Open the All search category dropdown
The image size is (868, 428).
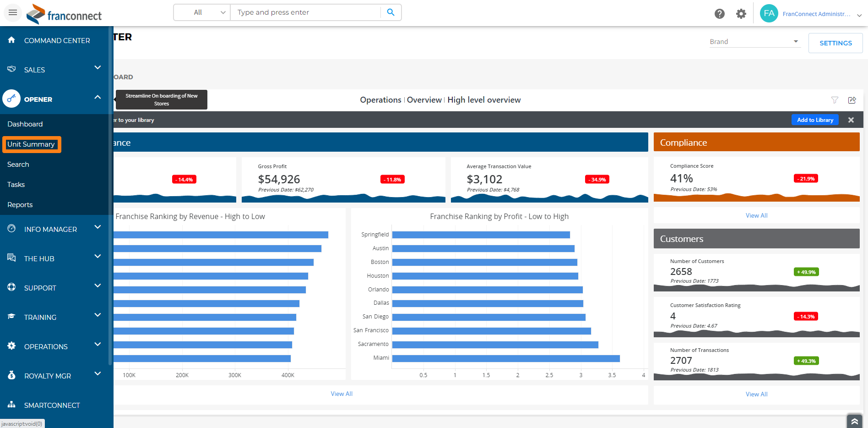(x=202, y=12)
